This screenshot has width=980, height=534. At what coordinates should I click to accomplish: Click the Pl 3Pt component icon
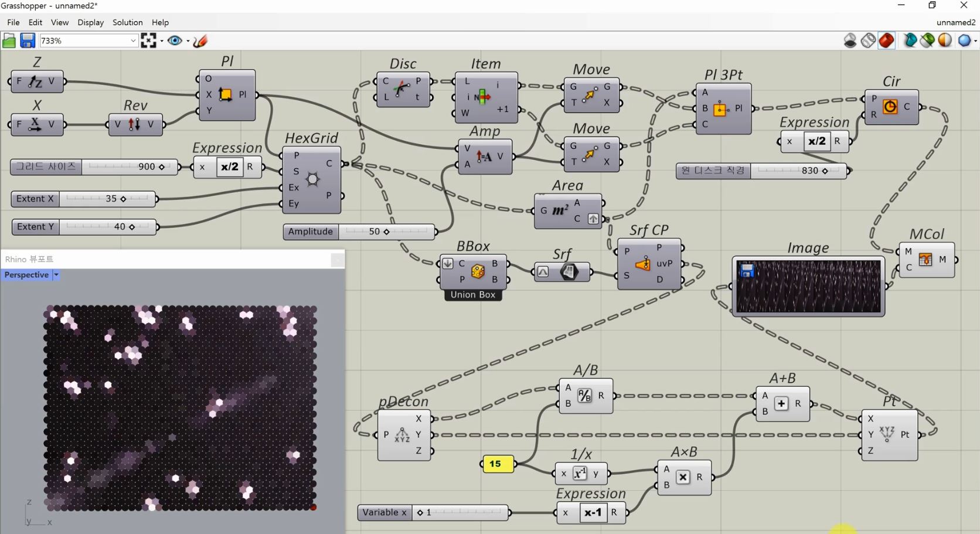pyautogui.click(x=720, y=108)
